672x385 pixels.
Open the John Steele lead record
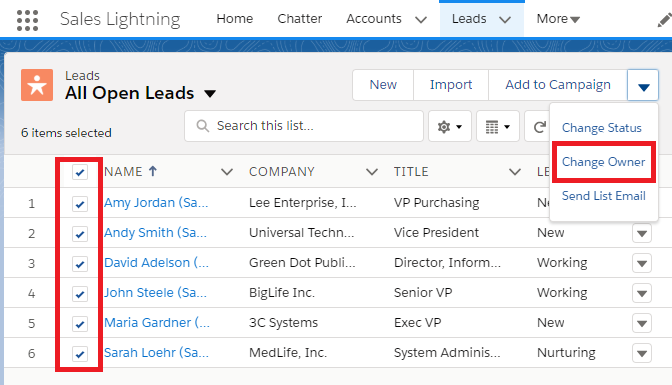tap(155, 292)
